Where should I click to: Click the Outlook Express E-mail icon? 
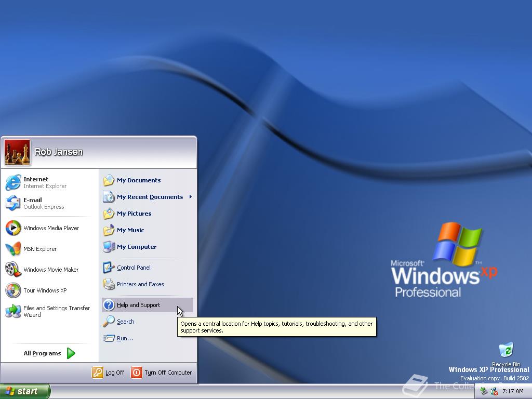pyautogui.click(x=13, y=203)
